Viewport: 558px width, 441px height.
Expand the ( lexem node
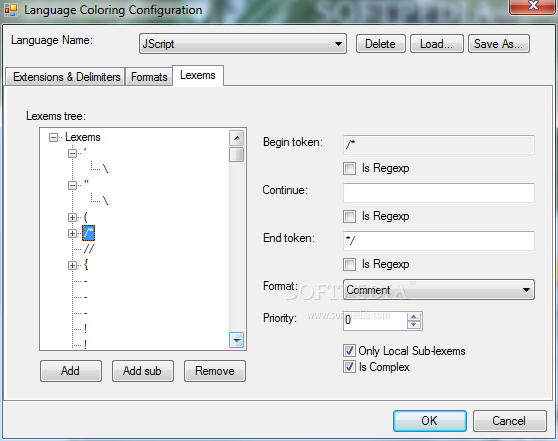point(72,217)
